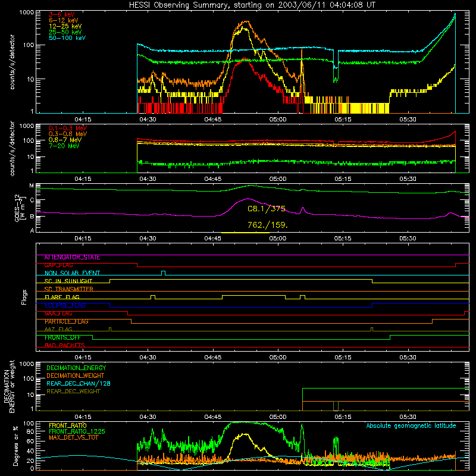Viewport: 476px width, 476px height.
Task: Select the FRONTS_OFF flag label
Action: click(62, 337)
